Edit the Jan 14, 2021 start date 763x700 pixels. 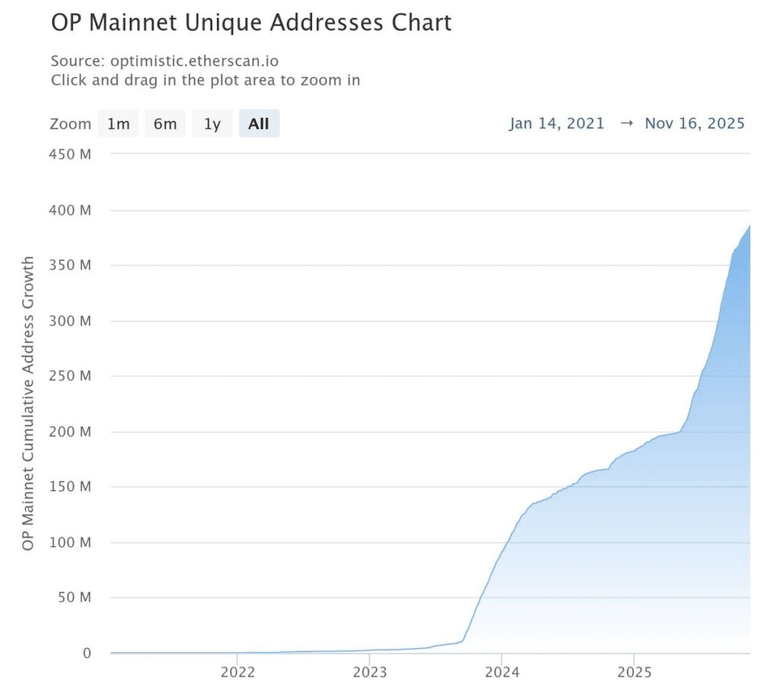pyautogui.click(x=557, y=123)
